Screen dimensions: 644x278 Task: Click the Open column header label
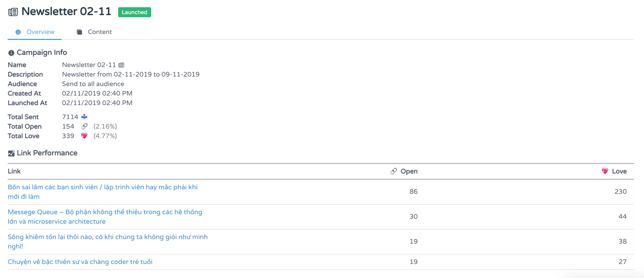pyautogui.click(x=409, y=171)
